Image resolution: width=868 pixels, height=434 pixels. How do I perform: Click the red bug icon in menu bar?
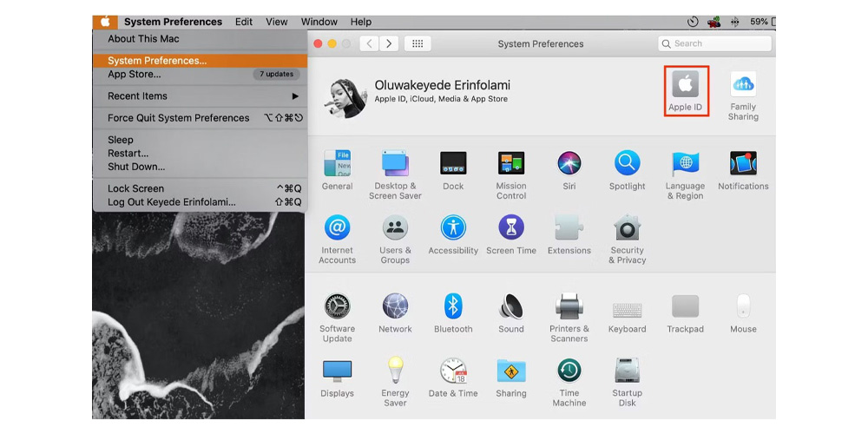(x=714, y=23)
